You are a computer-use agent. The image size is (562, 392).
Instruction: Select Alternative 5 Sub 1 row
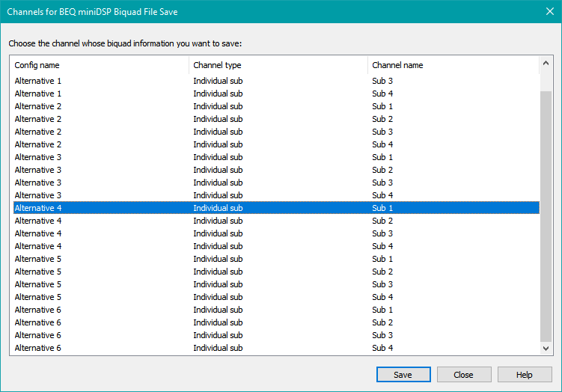(276, 259)
